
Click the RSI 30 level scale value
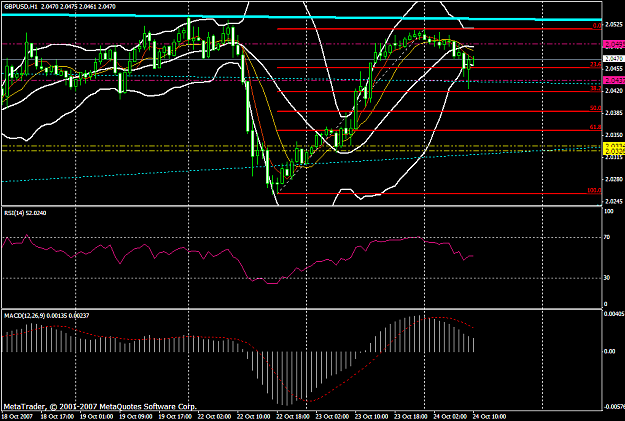[x=607, y=278]
